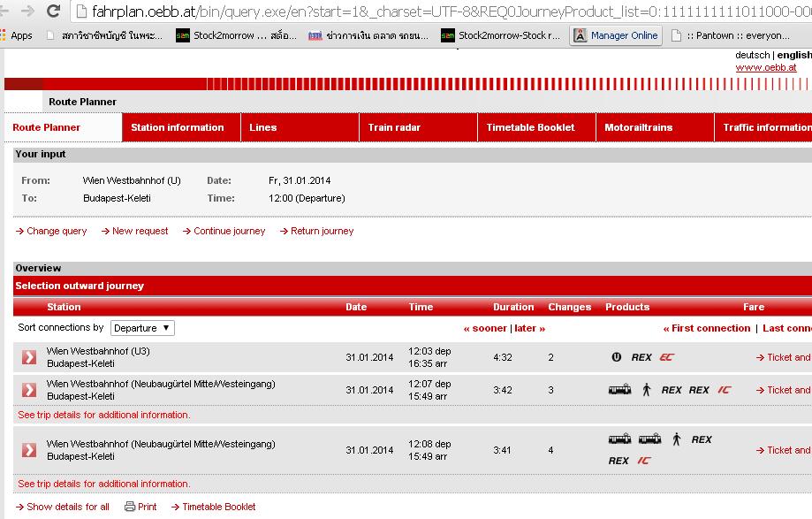Click the printer icon next to Print

coord(130,507)
